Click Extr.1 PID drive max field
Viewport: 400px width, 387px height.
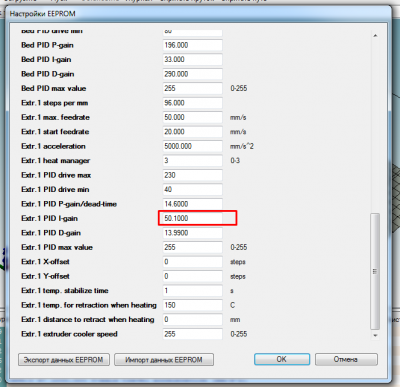(193, 175)
